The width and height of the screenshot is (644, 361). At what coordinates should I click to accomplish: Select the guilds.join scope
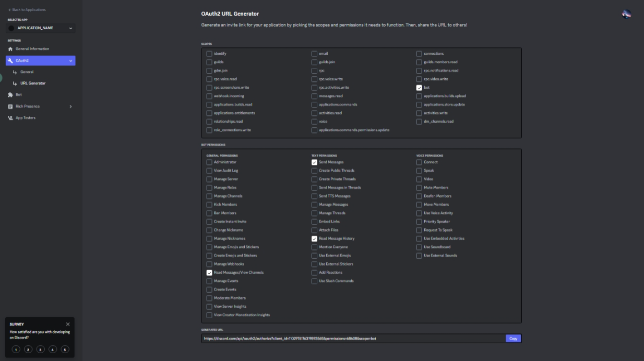point(314,62)
